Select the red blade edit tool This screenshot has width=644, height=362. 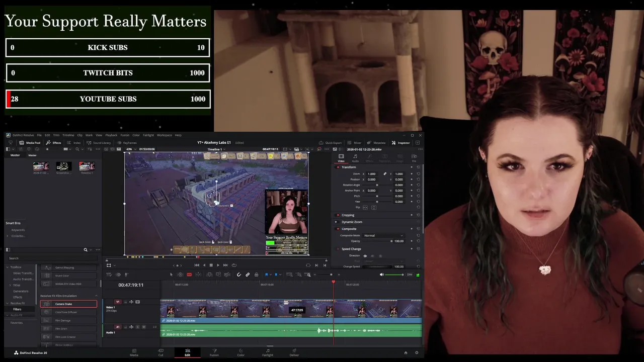189,275
